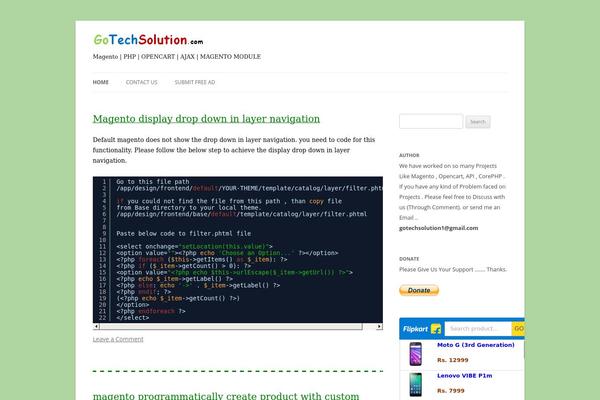Open the Contact Us menu item
This screenshot has height=400, width=600.
pyautogui.click(x=142, y=82)
